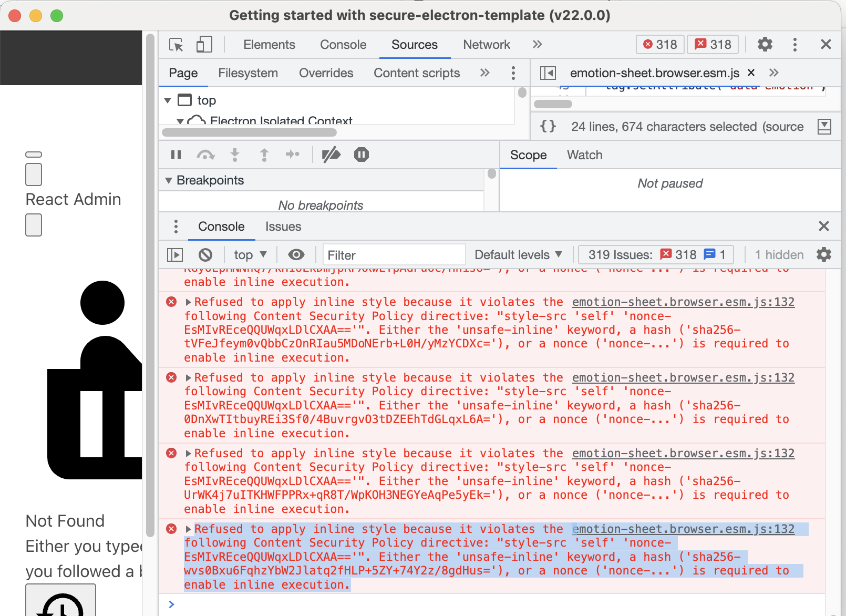Click the step over next function call icon

pyautogui.click(x=205, y=155)
